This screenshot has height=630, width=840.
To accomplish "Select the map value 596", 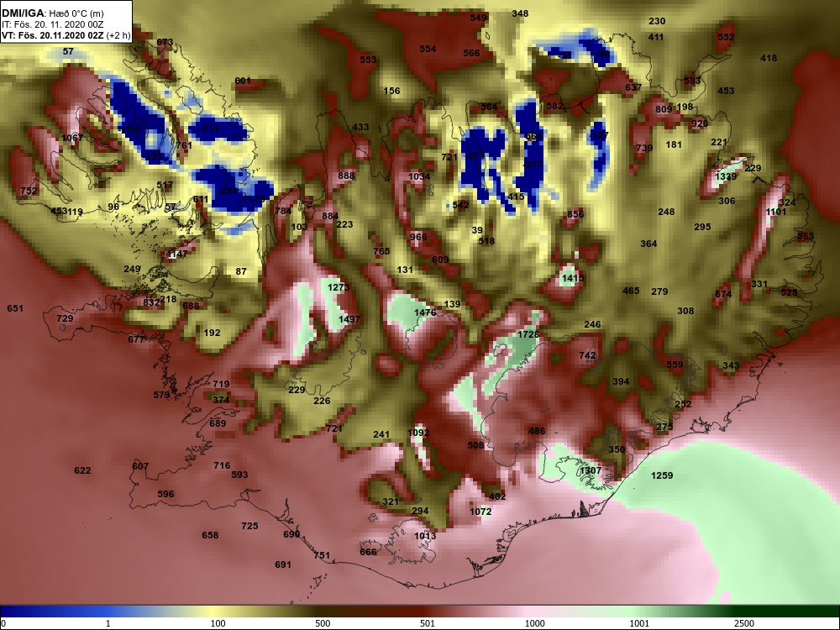I will click(165, 494).
